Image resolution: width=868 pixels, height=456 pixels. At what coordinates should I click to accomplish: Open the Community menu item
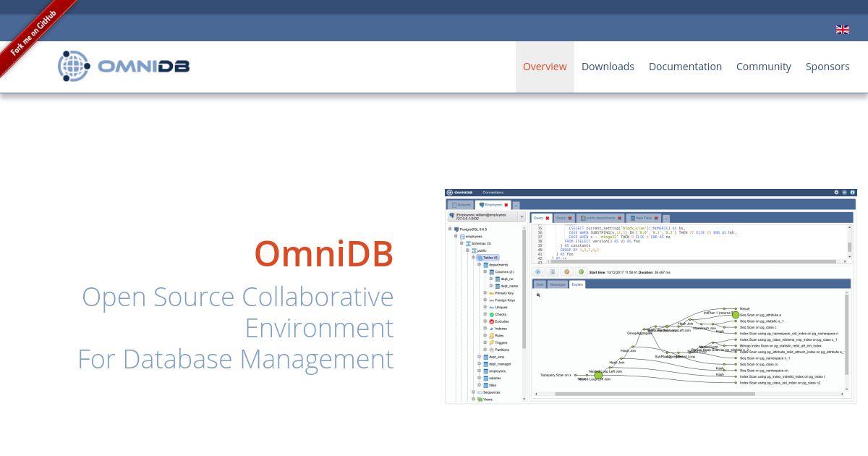point(764,67)
